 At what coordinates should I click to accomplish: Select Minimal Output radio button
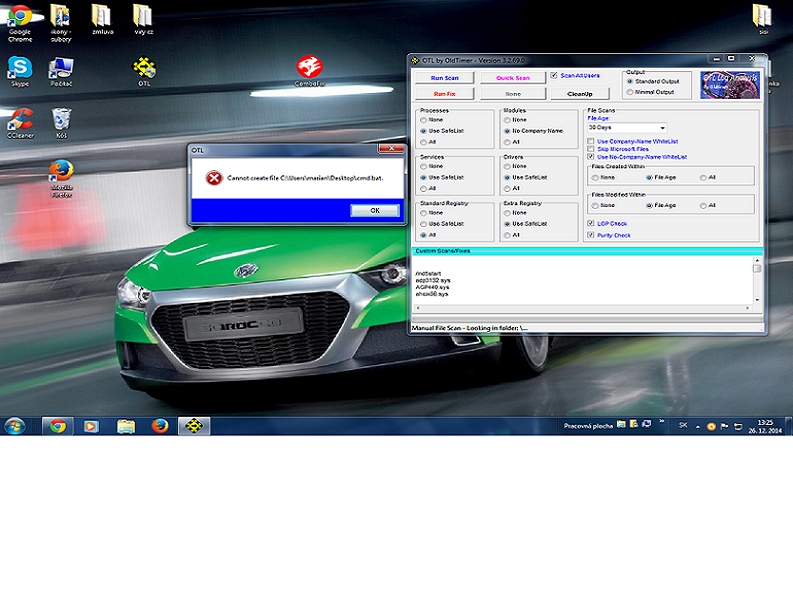(629, 92)
